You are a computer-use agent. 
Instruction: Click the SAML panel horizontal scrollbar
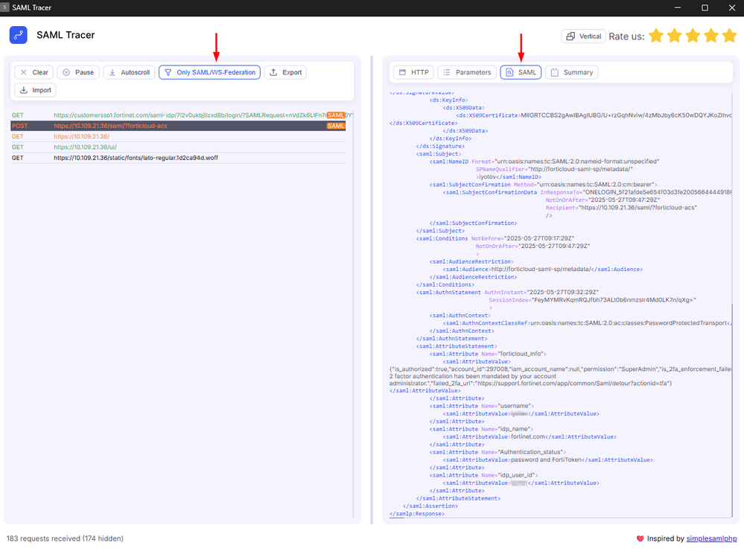(x=396, y=518)
